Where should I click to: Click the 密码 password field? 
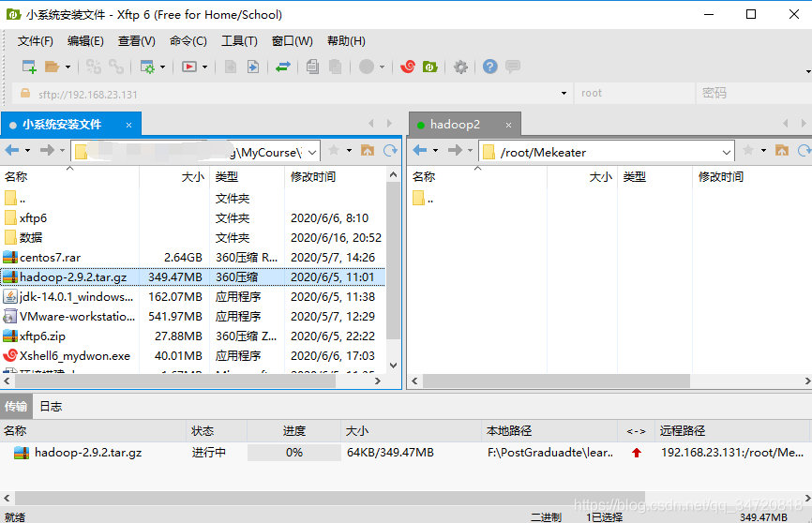(754, 93)
